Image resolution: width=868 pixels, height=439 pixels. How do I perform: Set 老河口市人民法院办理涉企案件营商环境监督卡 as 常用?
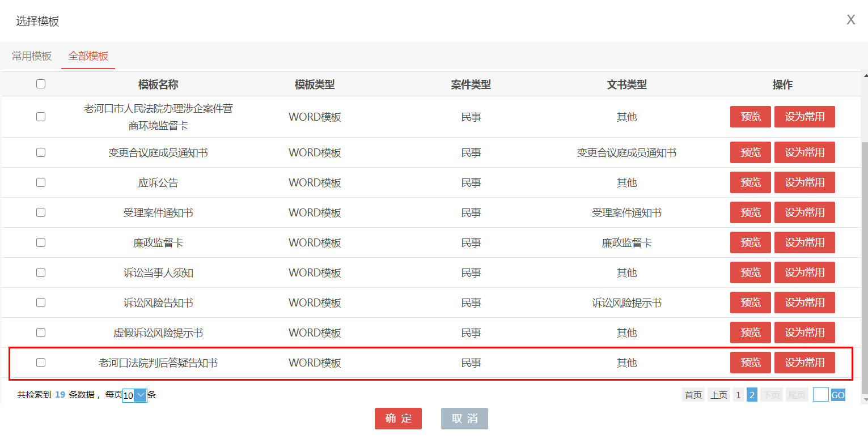click(x=805, y=117)
